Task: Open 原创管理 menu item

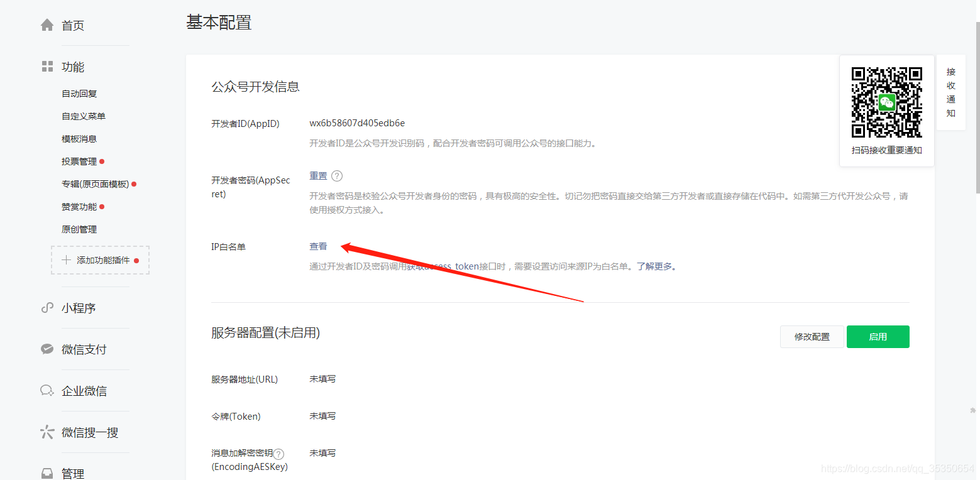Action: coord(79,229)
